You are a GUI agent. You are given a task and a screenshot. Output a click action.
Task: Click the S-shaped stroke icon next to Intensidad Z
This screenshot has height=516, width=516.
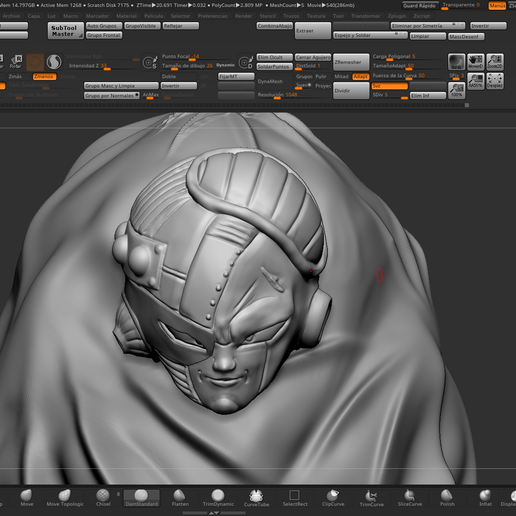(x=54, y=62)
